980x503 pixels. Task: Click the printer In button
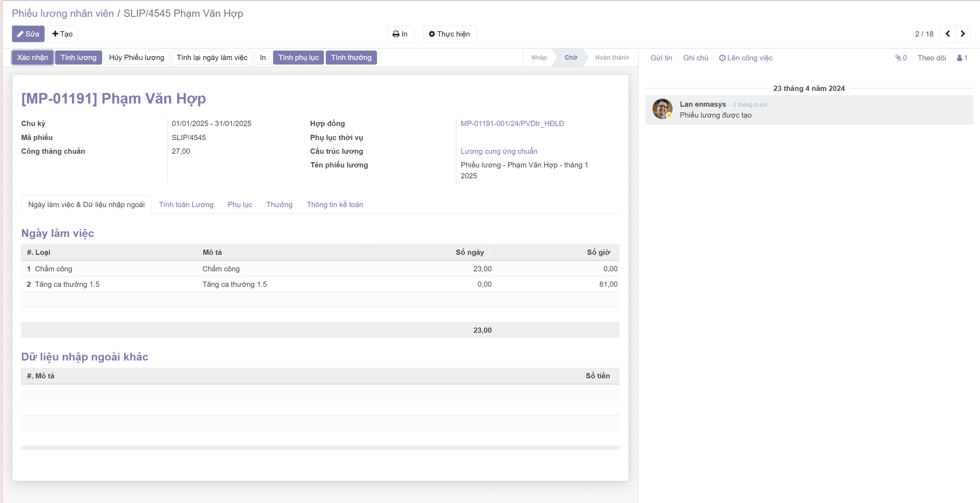[400, 34]
